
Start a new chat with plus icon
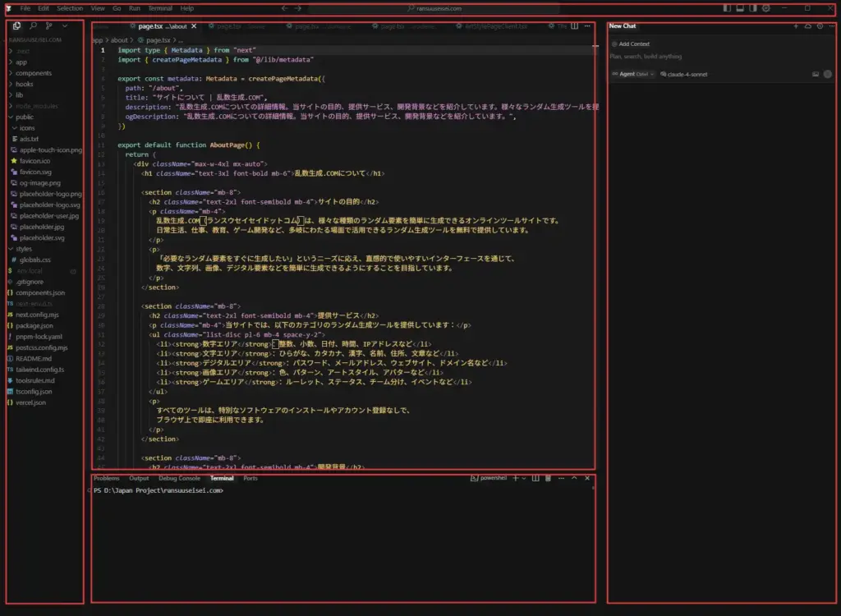(x=795, y=25)
